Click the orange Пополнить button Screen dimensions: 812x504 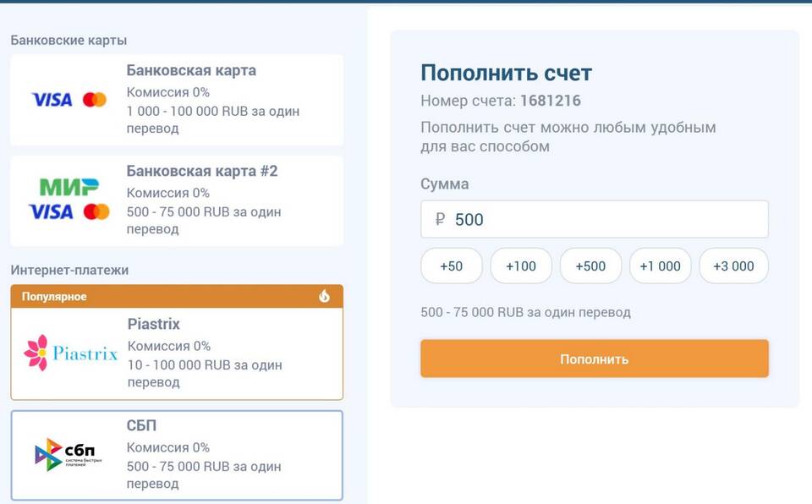[595, 359]
